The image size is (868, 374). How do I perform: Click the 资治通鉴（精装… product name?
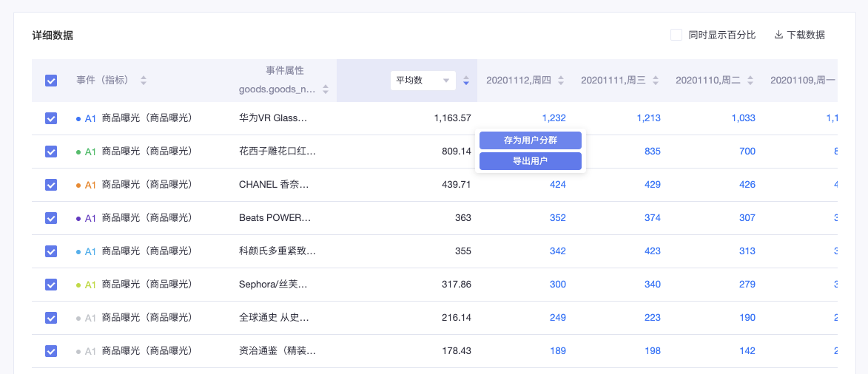coord(277,350)
